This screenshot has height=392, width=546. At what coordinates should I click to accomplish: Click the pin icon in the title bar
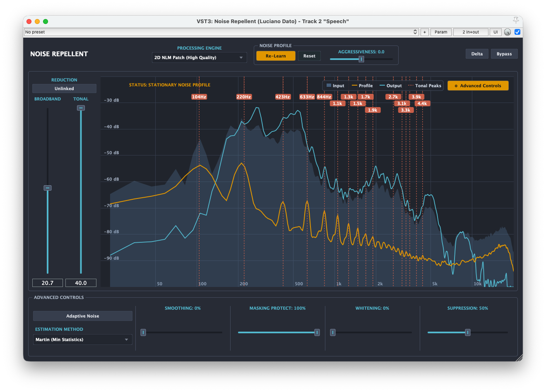516,20
